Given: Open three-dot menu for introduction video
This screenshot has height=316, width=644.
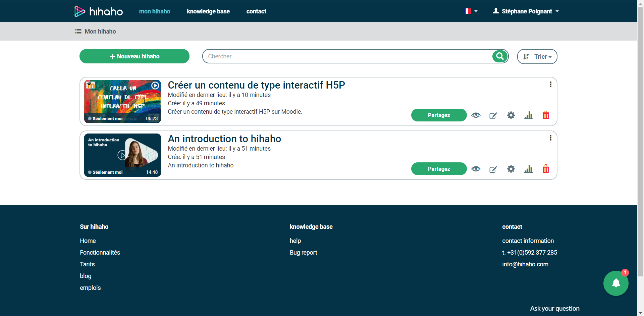Looking at the screenshot, I should [550, 138].
